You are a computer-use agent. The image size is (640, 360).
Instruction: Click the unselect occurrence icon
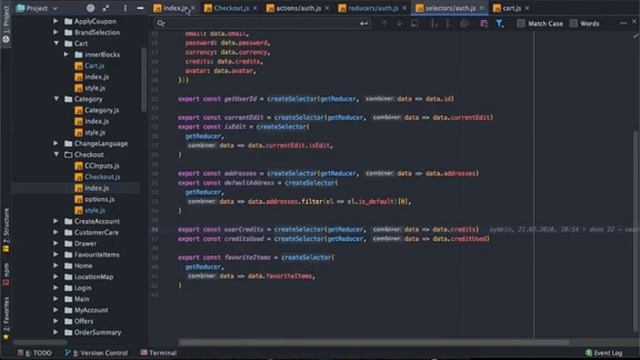449,24
